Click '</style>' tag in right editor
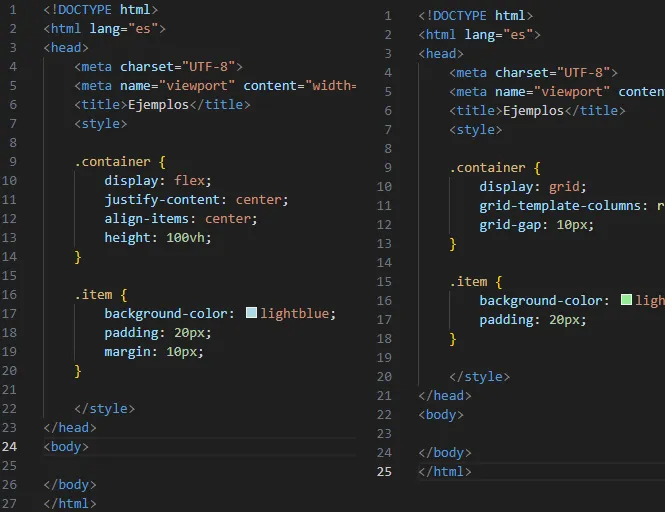This screenshot has width=665, height=512. [x=479, y=377]
